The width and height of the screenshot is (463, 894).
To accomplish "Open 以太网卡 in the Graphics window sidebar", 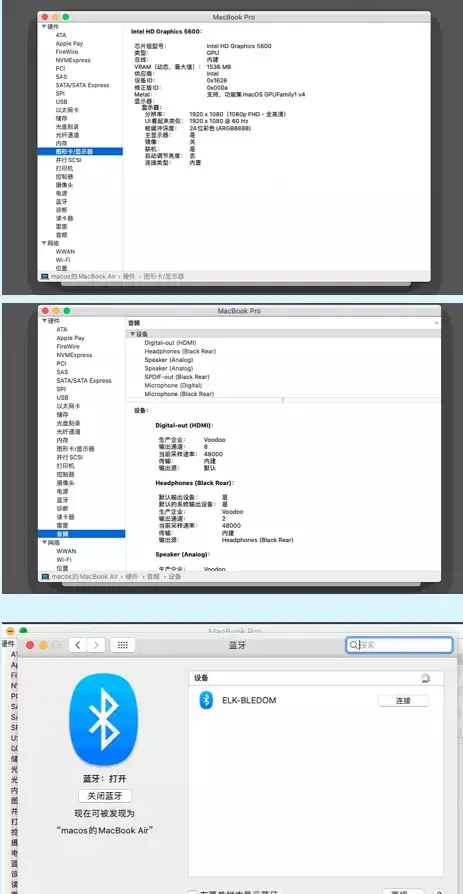I will tap(67, 110).
